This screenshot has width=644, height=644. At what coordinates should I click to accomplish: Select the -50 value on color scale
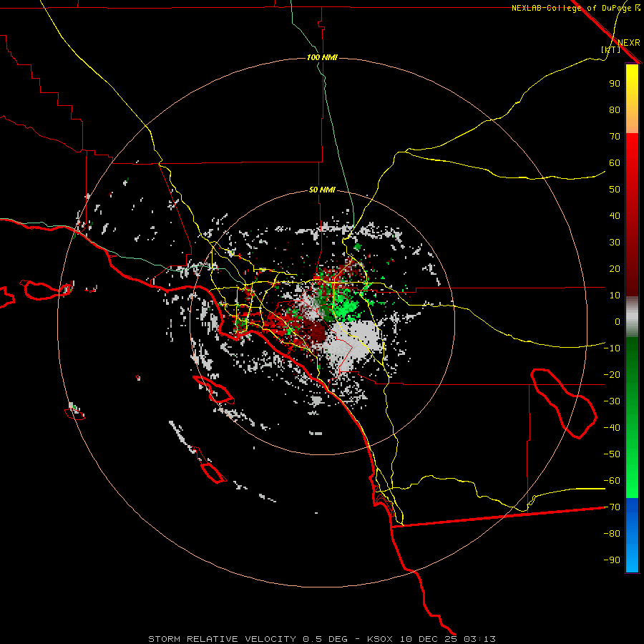(x=612, y=454)
